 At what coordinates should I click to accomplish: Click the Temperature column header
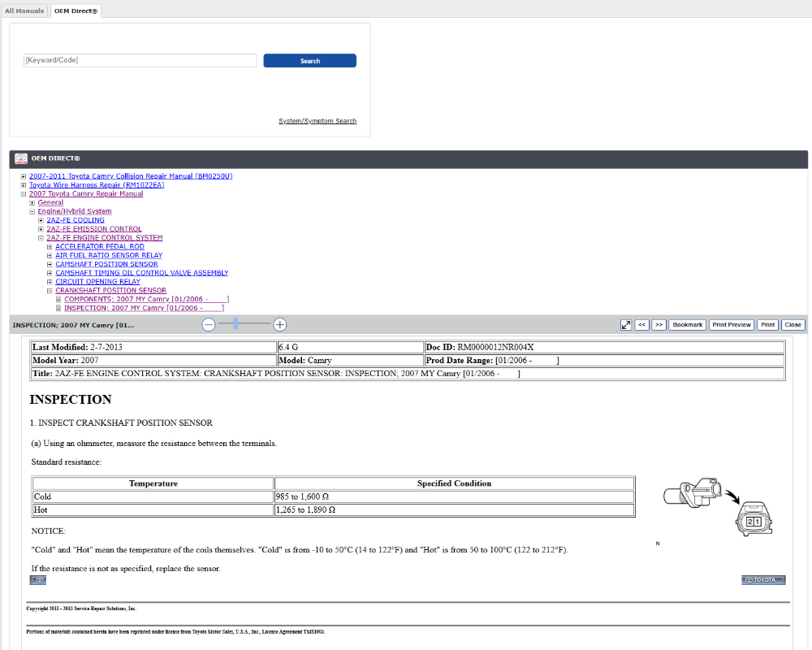tap(153, 483)
